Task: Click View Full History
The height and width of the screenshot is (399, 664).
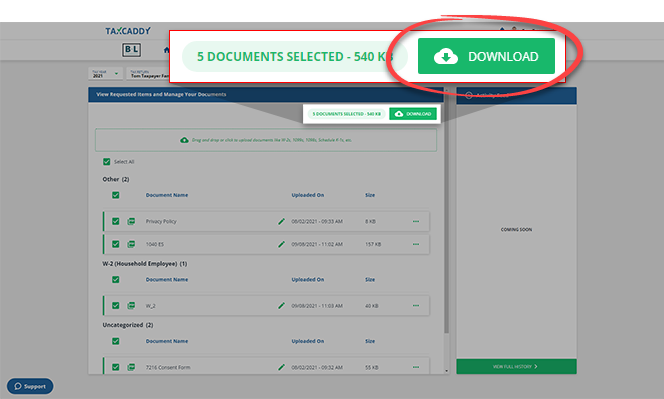Action: click(x=516, y=366)
